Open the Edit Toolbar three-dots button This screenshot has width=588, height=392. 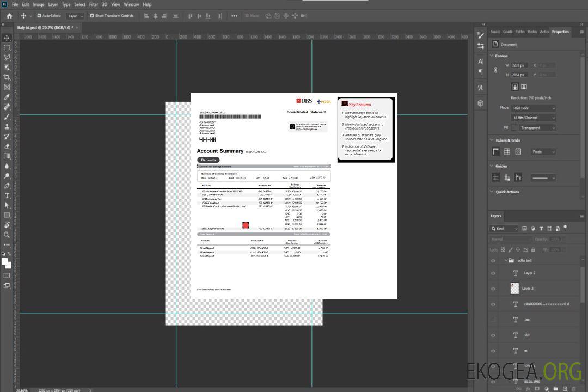pyautogui.click(x=7, y=244)
